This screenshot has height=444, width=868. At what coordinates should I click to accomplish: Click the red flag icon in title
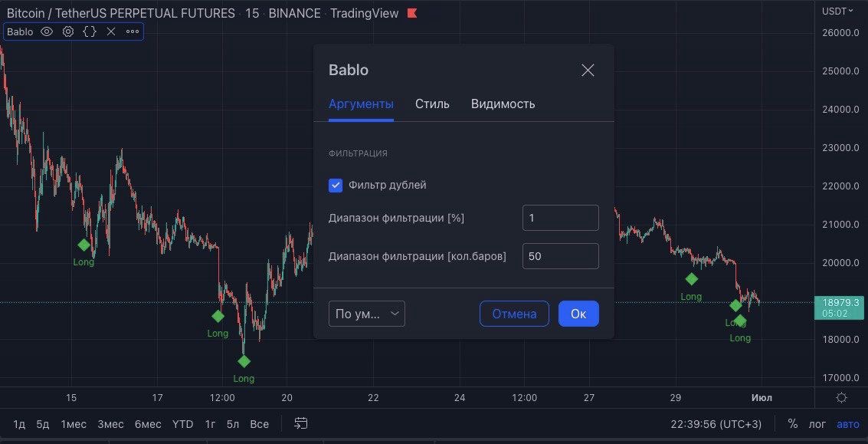click(x=412, y=13)
